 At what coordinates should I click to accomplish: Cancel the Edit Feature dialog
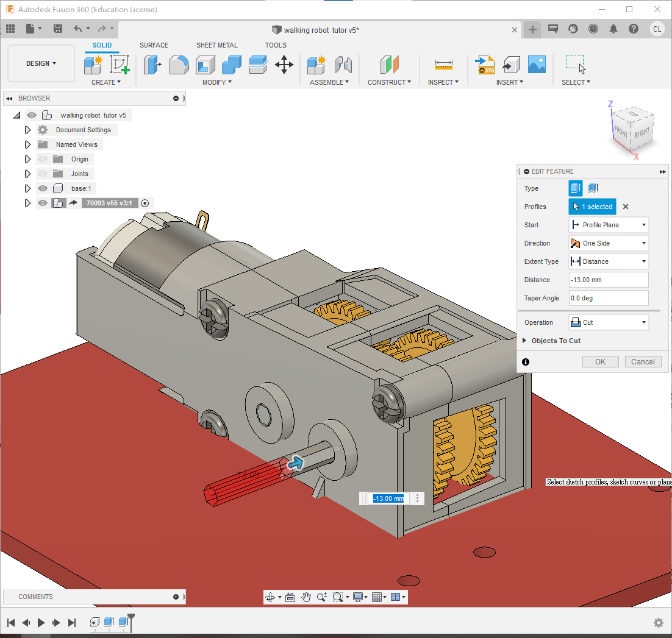point(643,361)
